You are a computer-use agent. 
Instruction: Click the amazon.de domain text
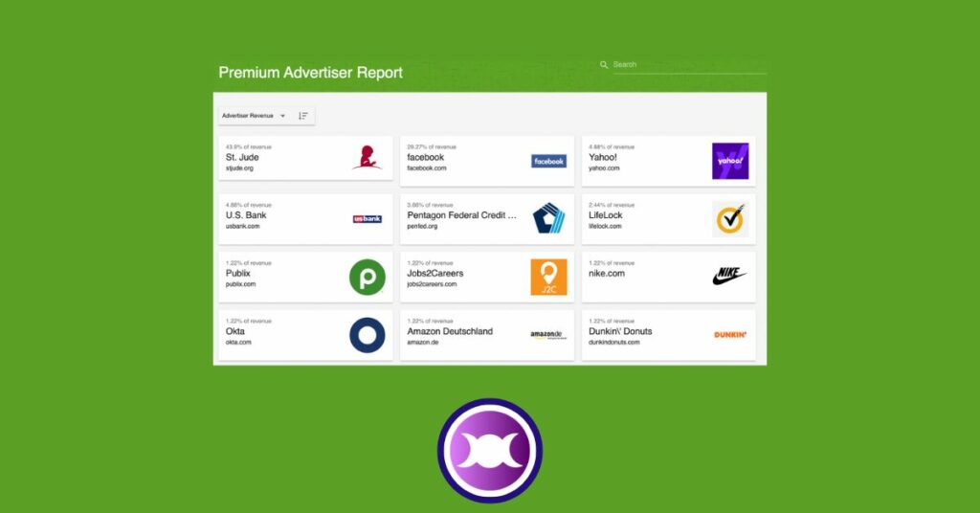click(422, 343)
